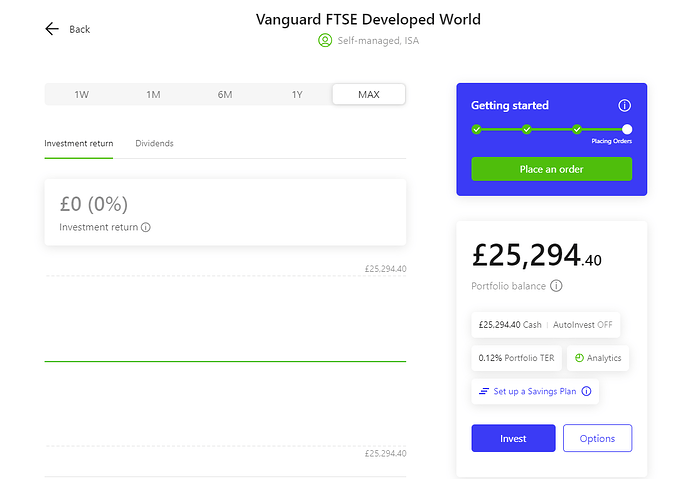Select the 1M time range
This screenshot has width=690, height=479.
tap(153, 94)
